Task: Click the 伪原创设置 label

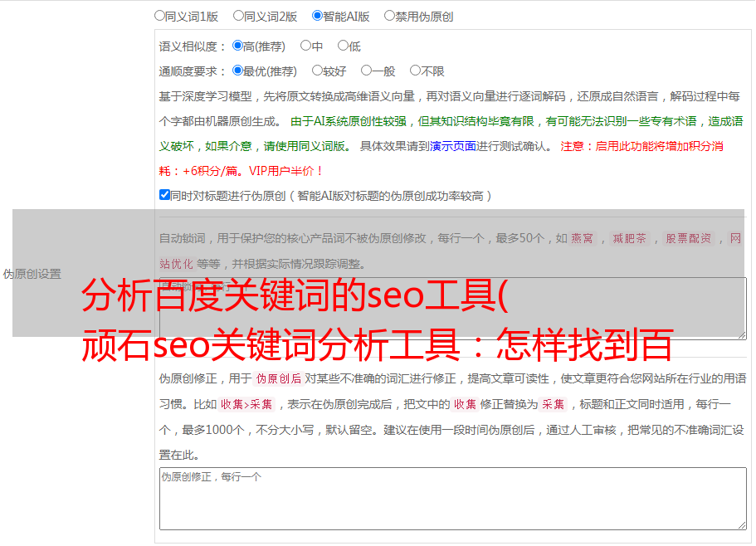Action: pos(32,274)
